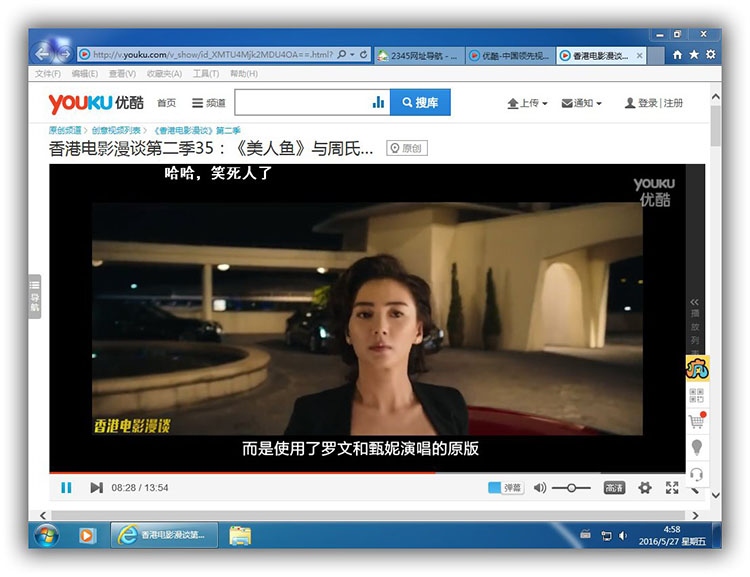The image size is (750, 577).
Task: Click the tiger mascot icon
Action: coord(697,368)
